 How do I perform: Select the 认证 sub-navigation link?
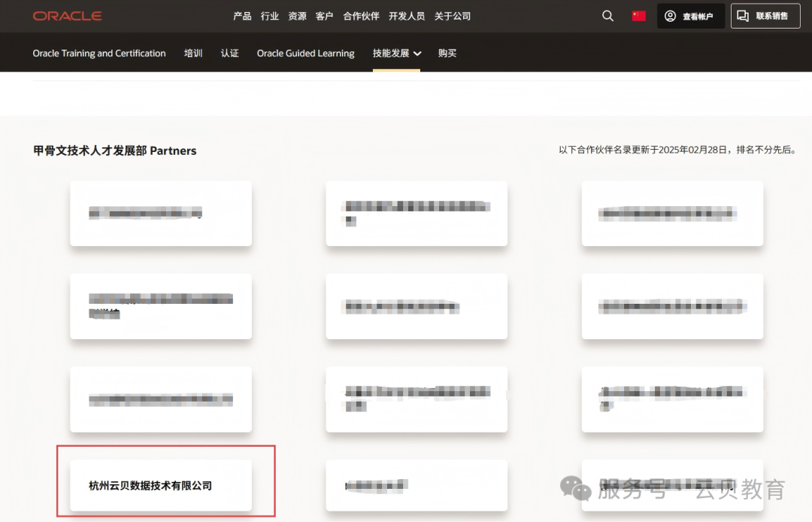[x=230, y=53]
